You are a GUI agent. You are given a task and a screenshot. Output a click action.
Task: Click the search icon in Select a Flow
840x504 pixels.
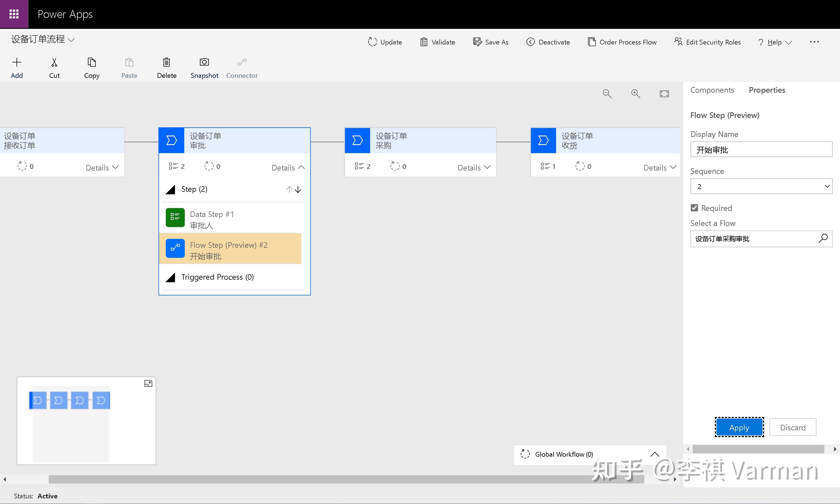823,238
